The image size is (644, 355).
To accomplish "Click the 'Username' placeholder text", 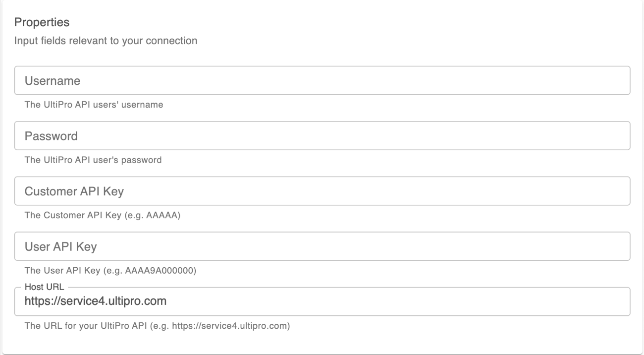I will (x=52, y=81).
